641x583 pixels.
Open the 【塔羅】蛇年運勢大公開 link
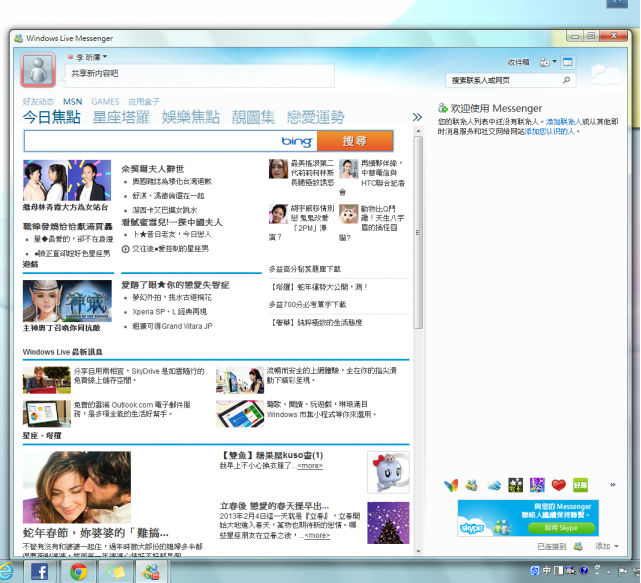tap(318, 287)
